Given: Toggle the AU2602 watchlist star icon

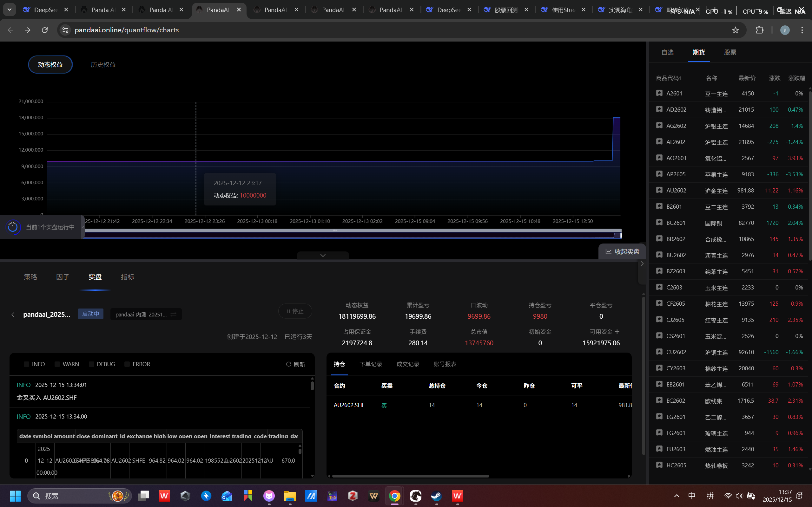Looking at the screenshot, I should pyautogui.click(x=659, y=190).
